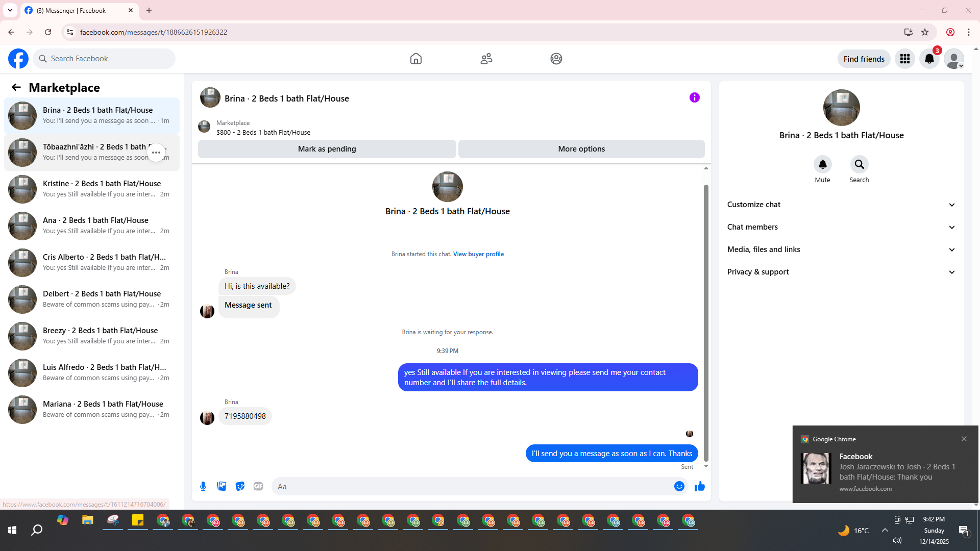Attach a photo using the image icon
980x551 pixels.
coord(222,486)
